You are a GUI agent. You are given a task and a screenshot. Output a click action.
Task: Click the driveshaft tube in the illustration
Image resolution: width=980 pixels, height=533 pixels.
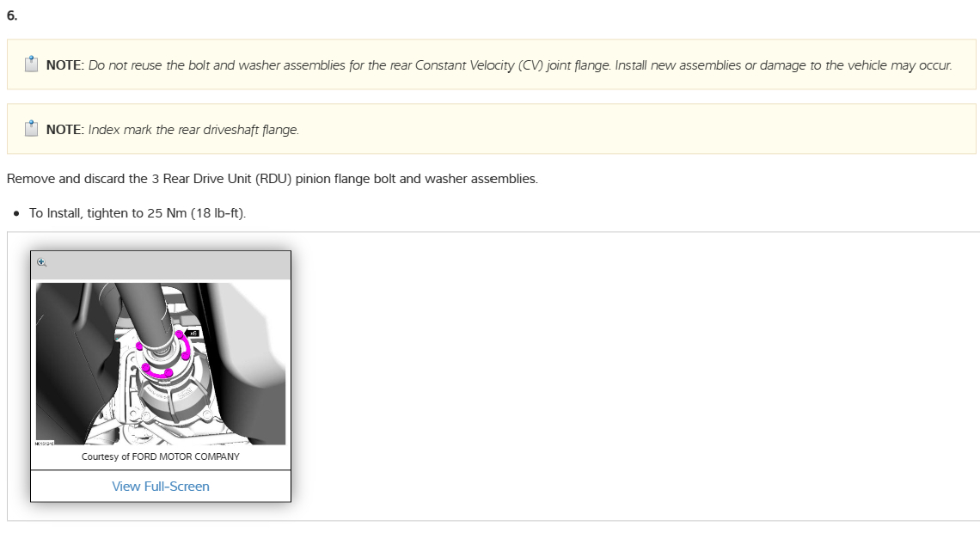click(148, 311)
